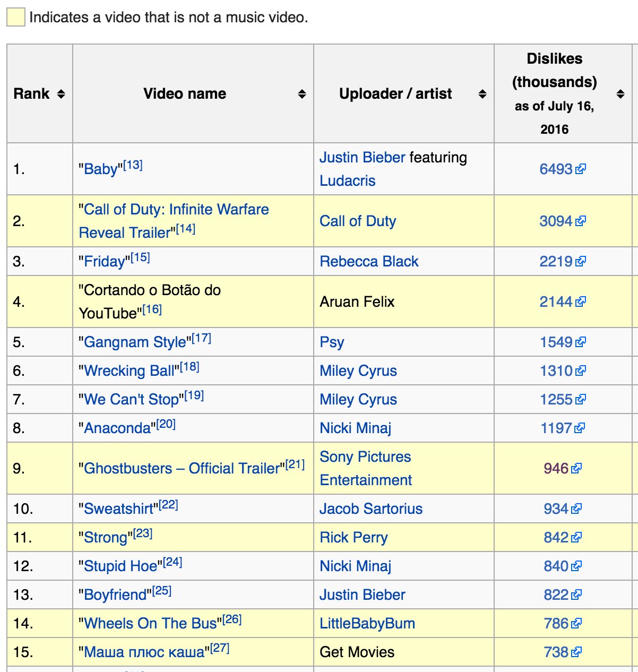Open the "Wheels On The Bus" link

(x=151, y=624)
